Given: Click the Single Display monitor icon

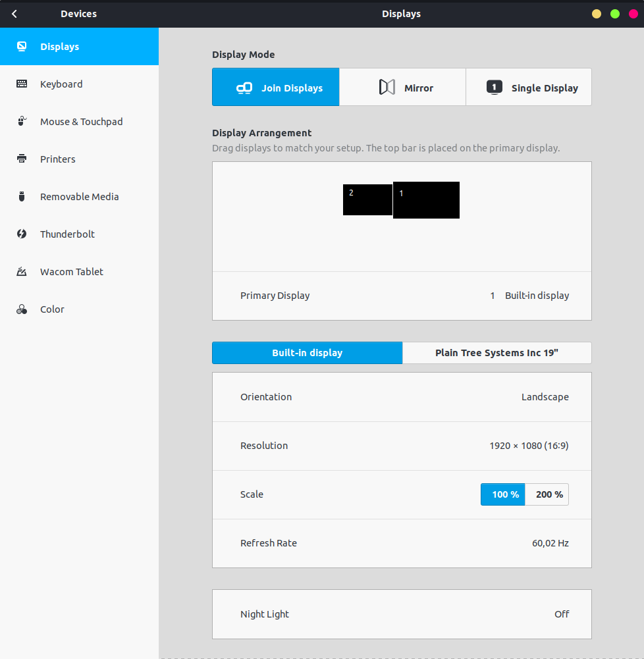Looking at the screenshot, I should point(495,88).
